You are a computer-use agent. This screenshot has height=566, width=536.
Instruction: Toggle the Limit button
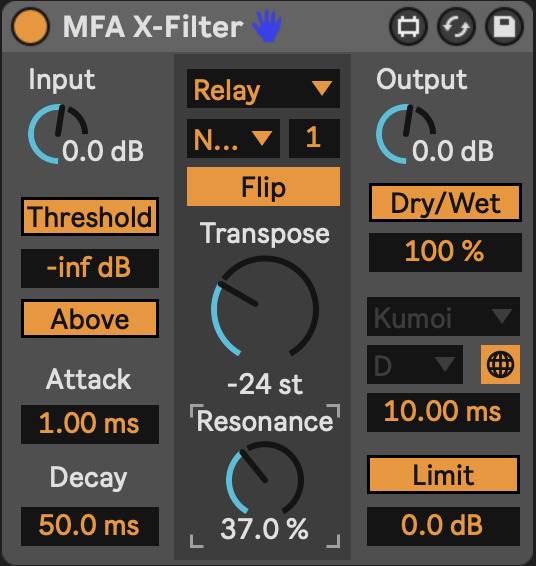(444, 475)
